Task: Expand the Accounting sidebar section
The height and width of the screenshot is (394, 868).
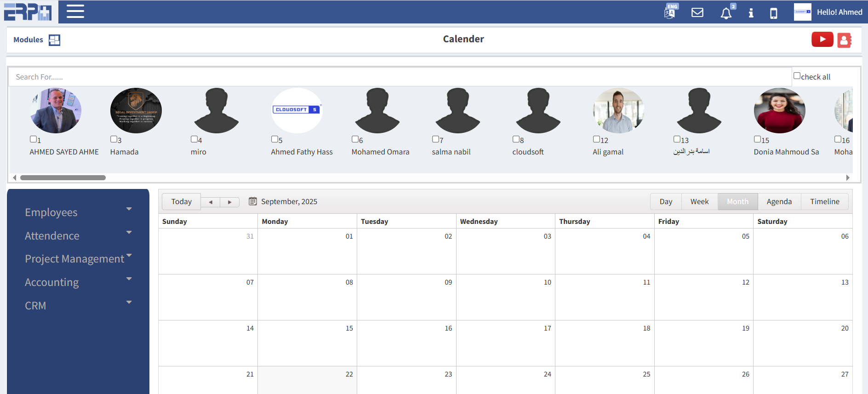Action: point(78,282)
